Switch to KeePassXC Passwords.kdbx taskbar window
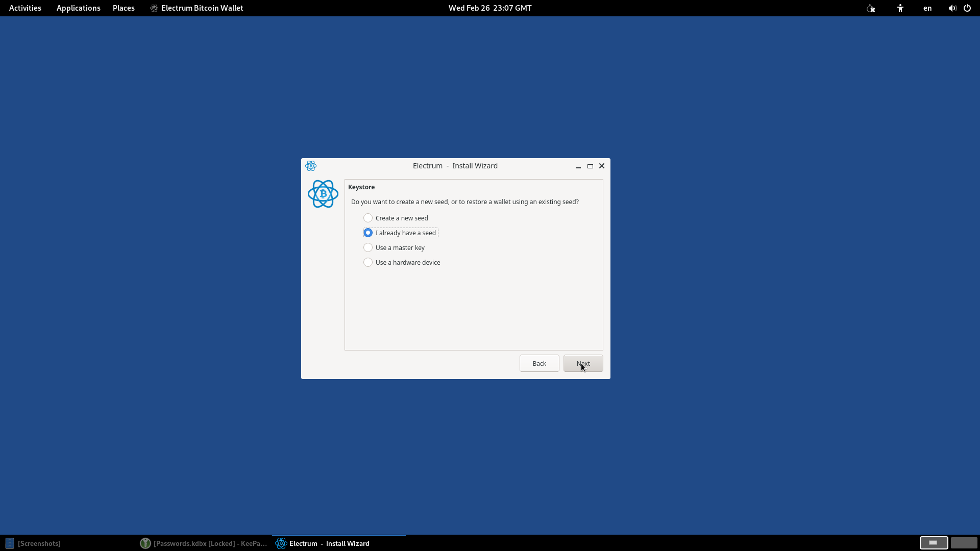The width and height of the screenshot is (980, 551). tap(204, 543)
